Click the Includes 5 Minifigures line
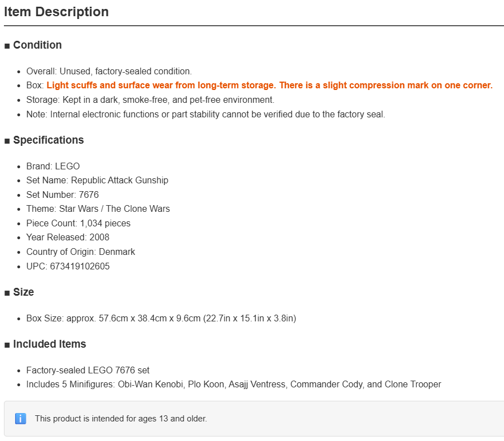Image resolution: width=504 pixels, height=441 pixels. 234,385
